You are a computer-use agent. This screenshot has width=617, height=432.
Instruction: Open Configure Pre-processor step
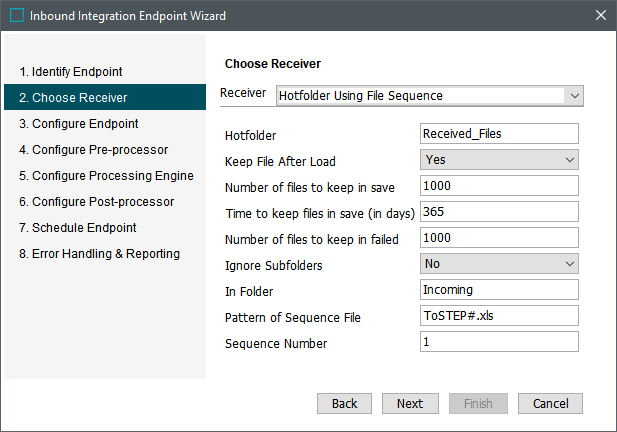pyautogui.click(x=93, y=150)
